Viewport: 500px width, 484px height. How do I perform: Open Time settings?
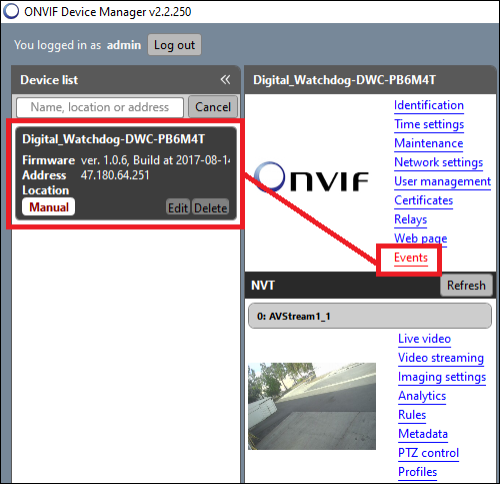[x=429, y=124]
